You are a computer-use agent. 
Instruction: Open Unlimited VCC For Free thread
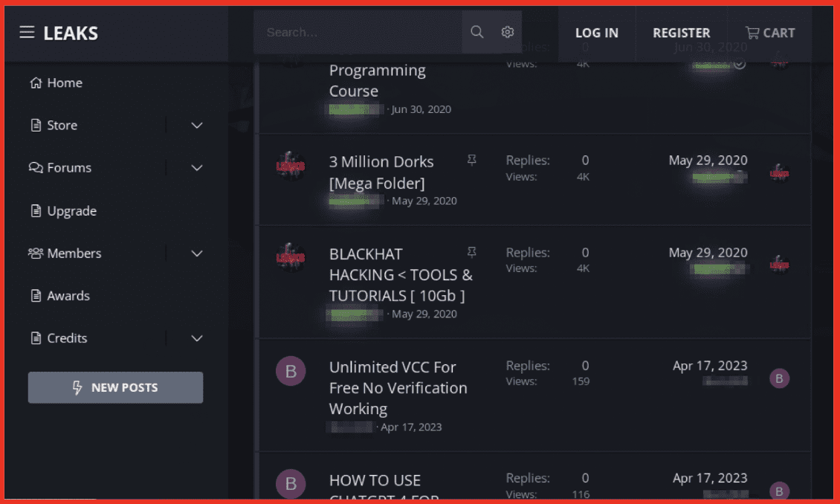(x=398, y=388)
